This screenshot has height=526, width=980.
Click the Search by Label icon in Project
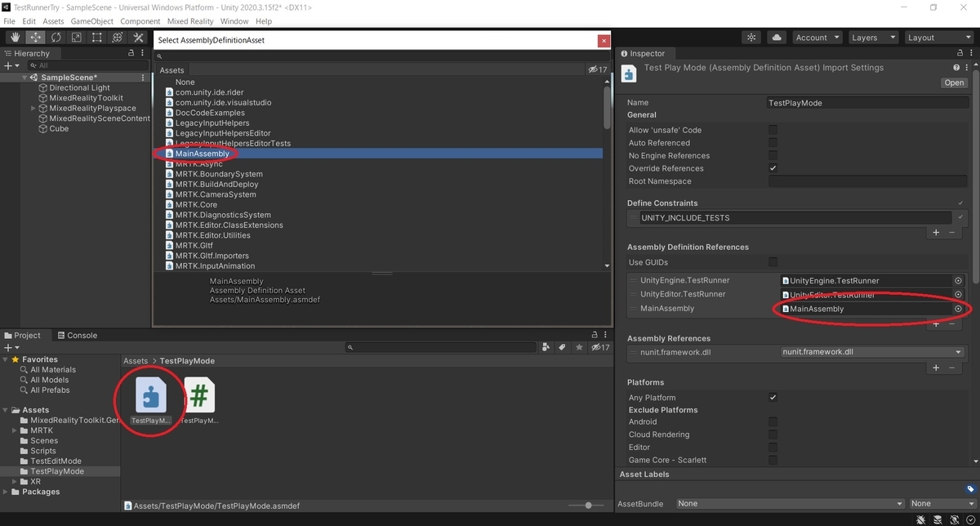(x=563, y=348)
